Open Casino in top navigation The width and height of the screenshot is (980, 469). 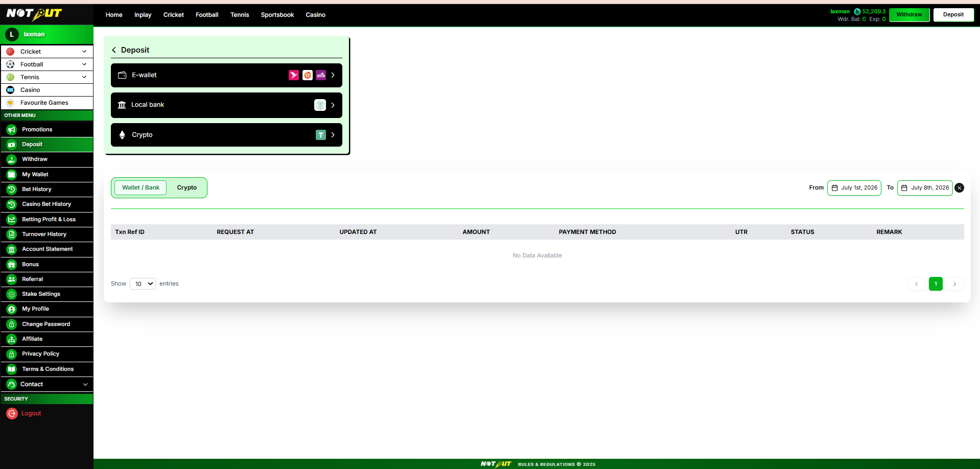point(316,15)
